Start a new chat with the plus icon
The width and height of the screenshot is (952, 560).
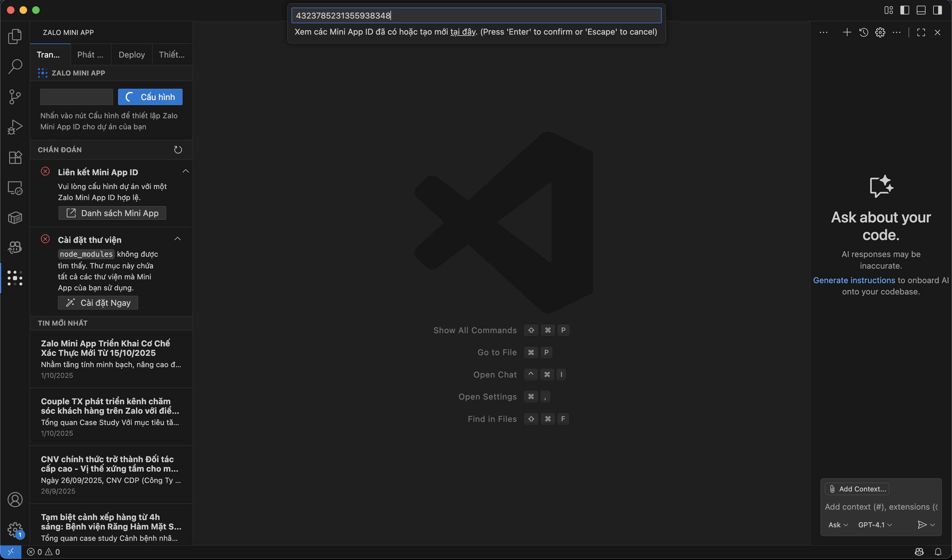pos(847,32)
